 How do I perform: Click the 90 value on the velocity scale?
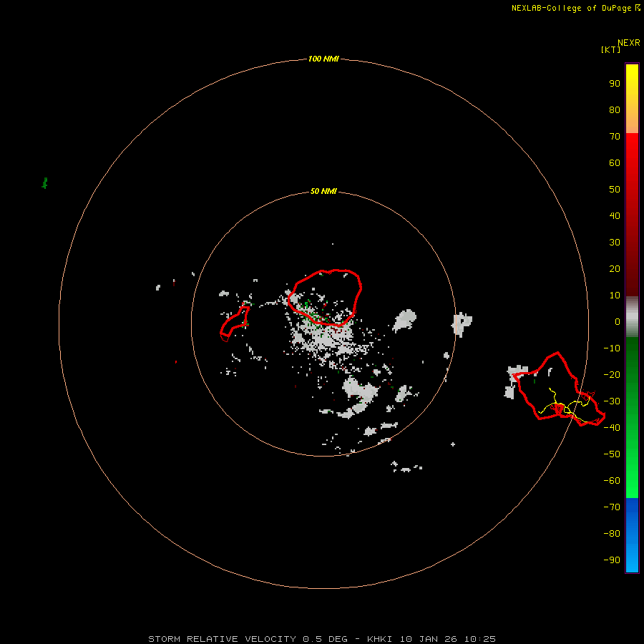tap(615, 84)
